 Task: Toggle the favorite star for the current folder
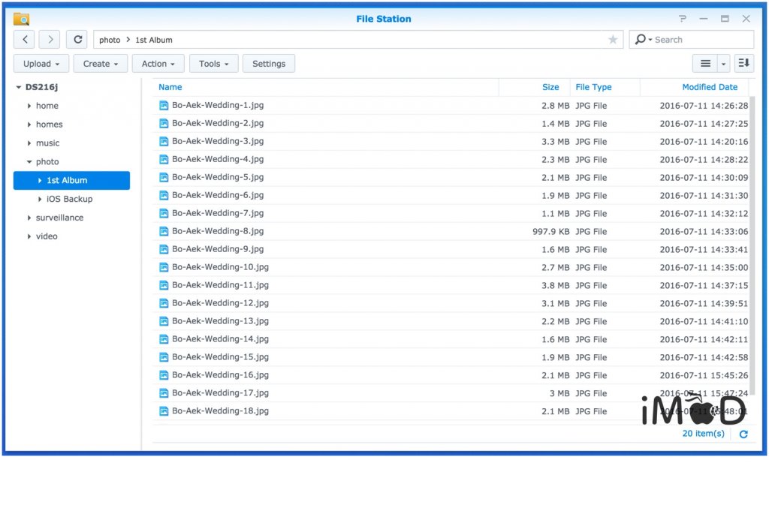pyautogui.click(x=613, y=39)
